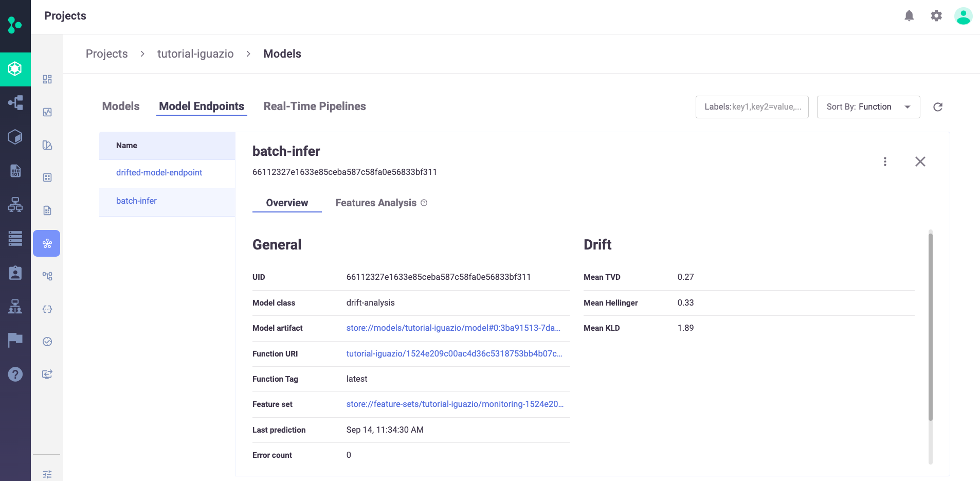980x481 pixels.
Task: Open the binary data file icon
Action: tap(15, 170)
